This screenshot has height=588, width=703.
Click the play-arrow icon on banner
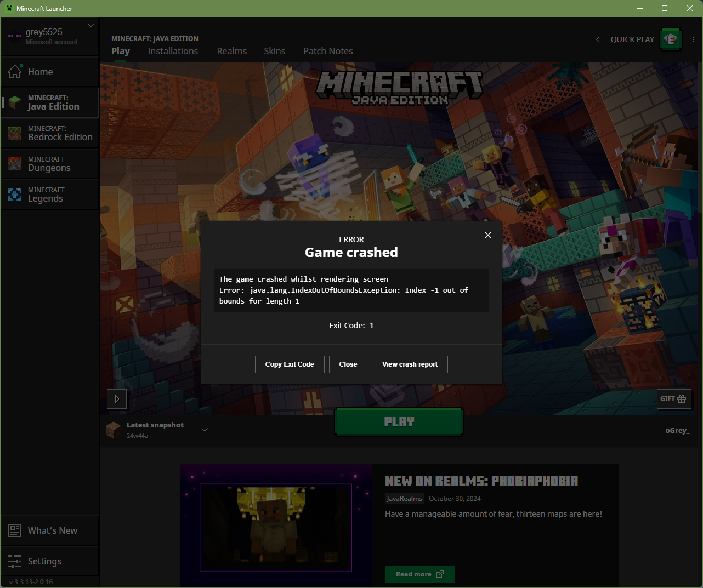(x=117, y=399)
